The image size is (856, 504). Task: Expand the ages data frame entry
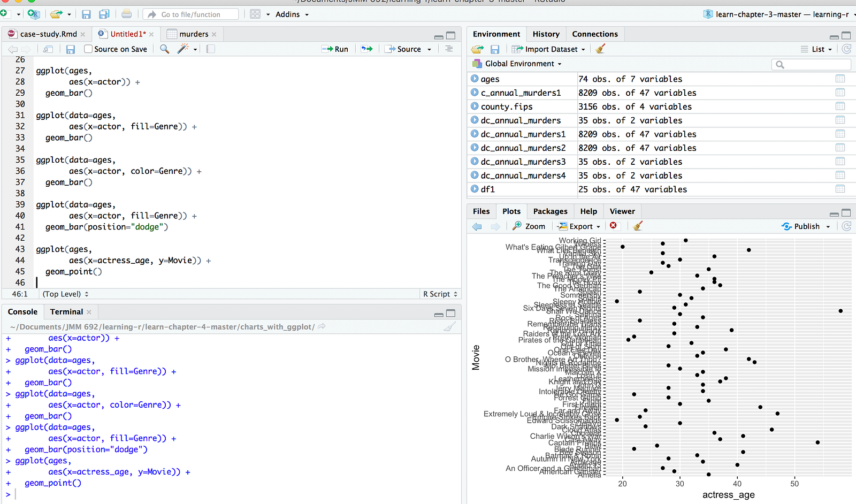tap(475, 79)
